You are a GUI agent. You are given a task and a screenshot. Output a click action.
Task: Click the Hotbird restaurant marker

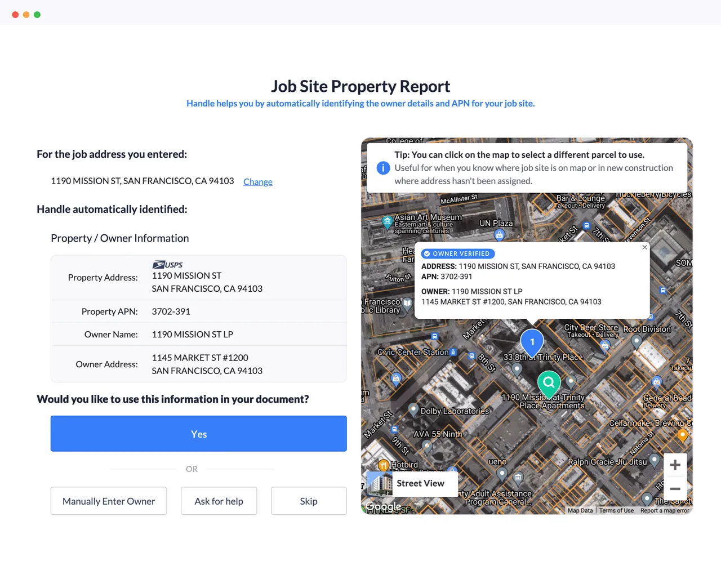(x=384, y=465)
